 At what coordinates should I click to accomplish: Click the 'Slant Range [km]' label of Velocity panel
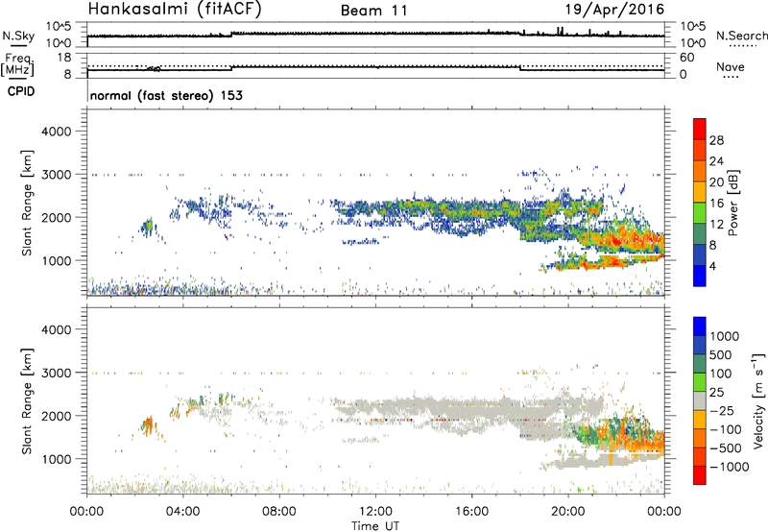pyautogui.click(x=27, y=400)
